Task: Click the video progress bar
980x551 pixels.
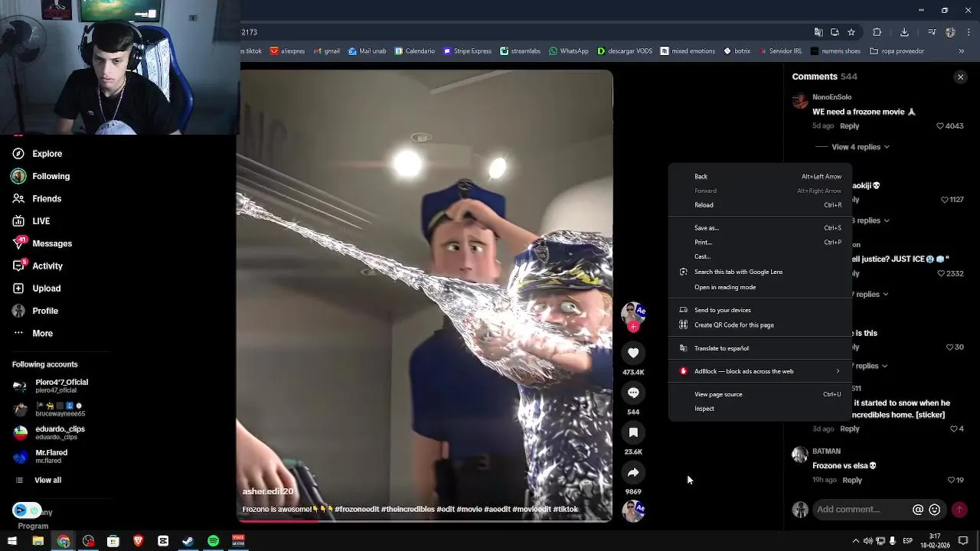Action: [426, 521]
